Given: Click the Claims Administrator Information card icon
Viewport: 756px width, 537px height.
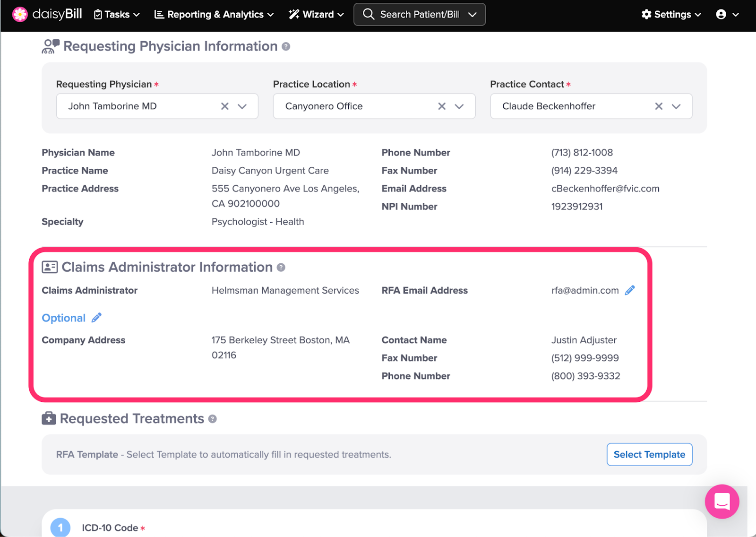Looking at the screenshot, I should (x=50, y=267).
